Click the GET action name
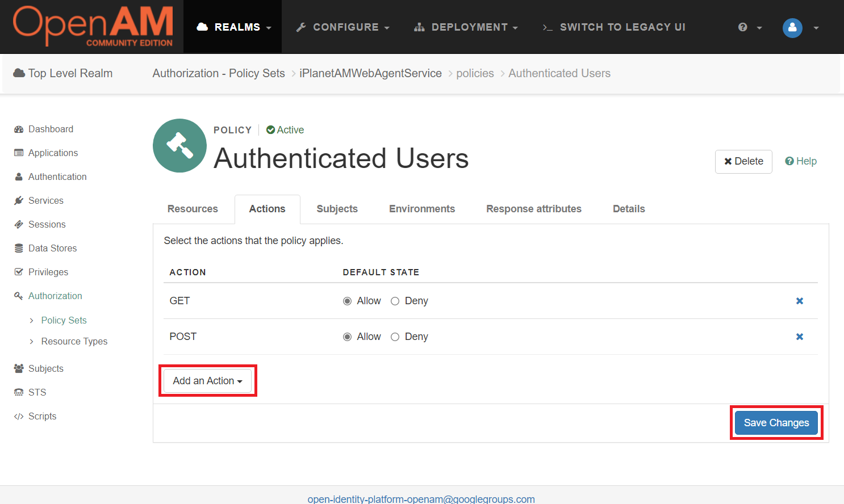The image size is (844, 504). [179, 301]
